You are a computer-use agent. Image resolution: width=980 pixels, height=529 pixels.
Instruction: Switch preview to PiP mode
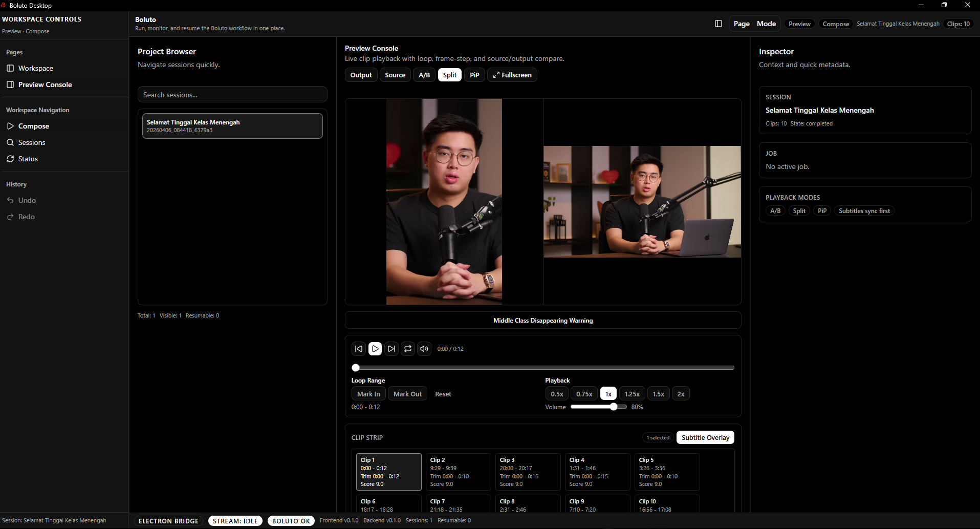(x=474, y=75)
